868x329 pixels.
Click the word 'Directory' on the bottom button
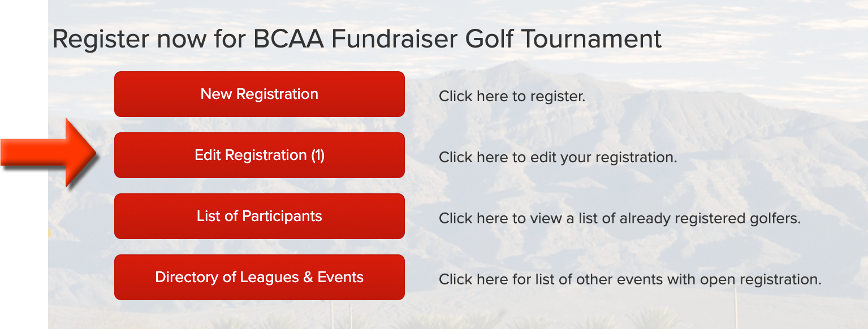click(182, 277)
